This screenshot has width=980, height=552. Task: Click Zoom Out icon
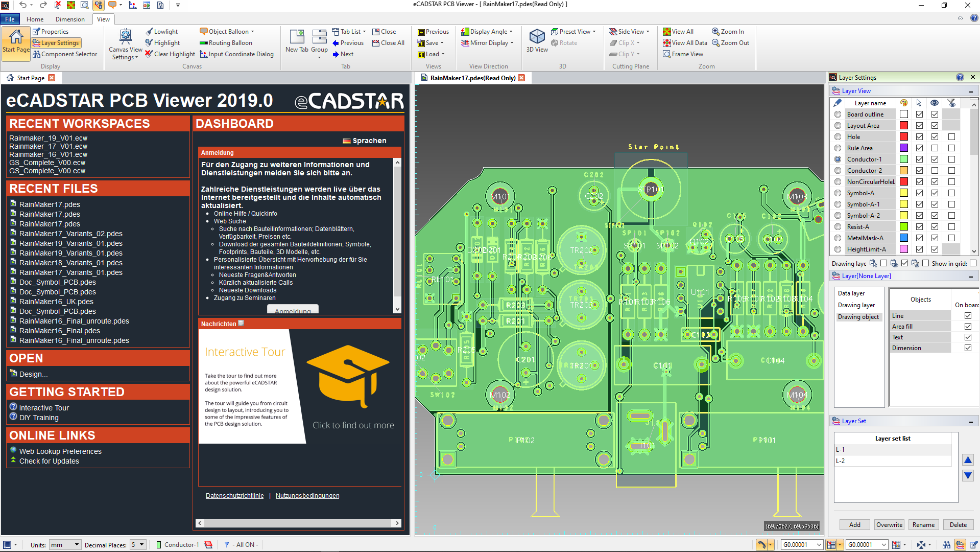730,43
